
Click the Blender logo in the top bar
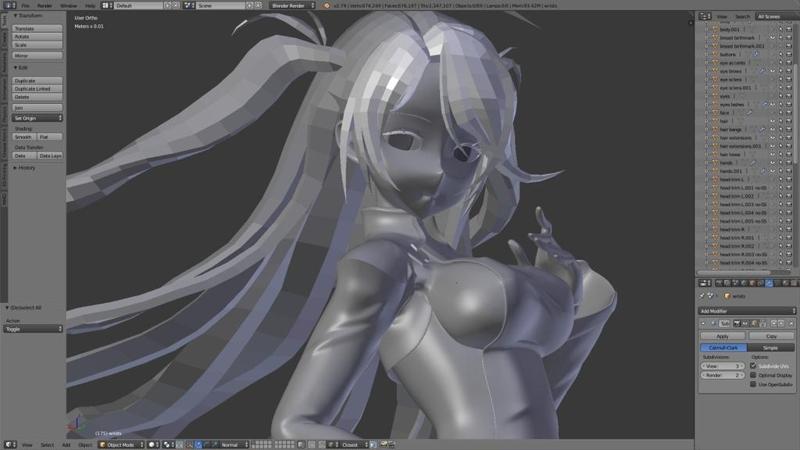tap(327, 5)
